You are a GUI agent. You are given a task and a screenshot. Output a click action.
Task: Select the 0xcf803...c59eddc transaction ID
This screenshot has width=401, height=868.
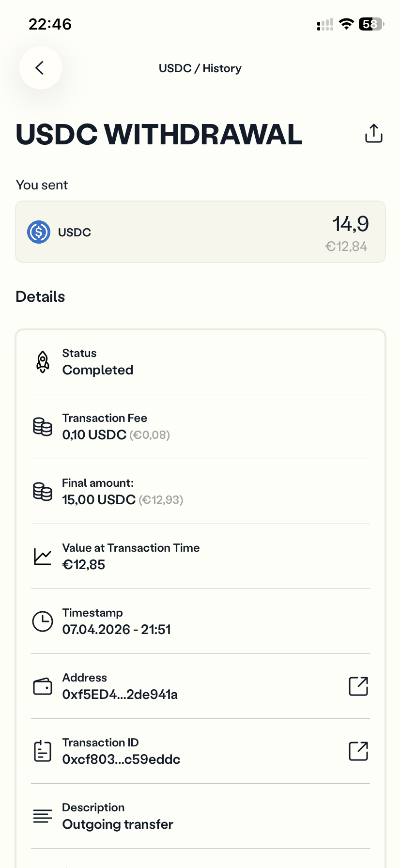pyautogui.click(x=121, y=759)
